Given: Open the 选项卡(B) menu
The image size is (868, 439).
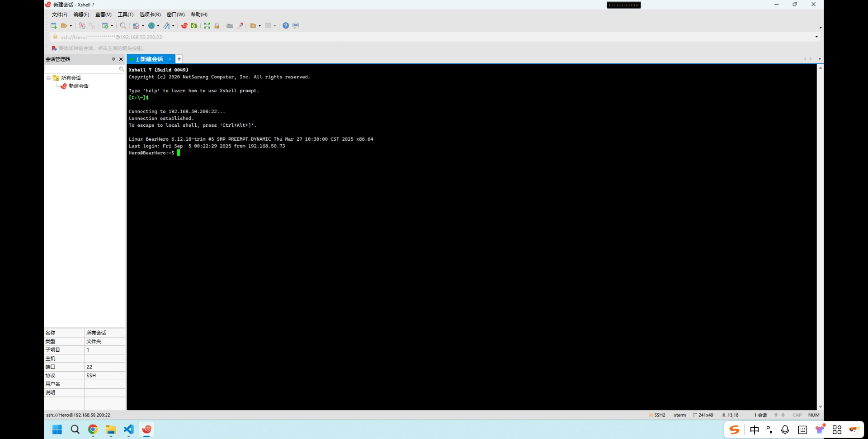Looking at the screenshot, I should (x=150, y=14).
